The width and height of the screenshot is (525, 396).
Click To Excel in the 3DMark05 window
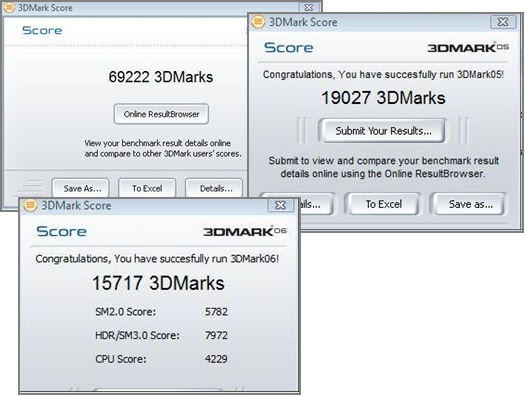[x=383, y=204]
